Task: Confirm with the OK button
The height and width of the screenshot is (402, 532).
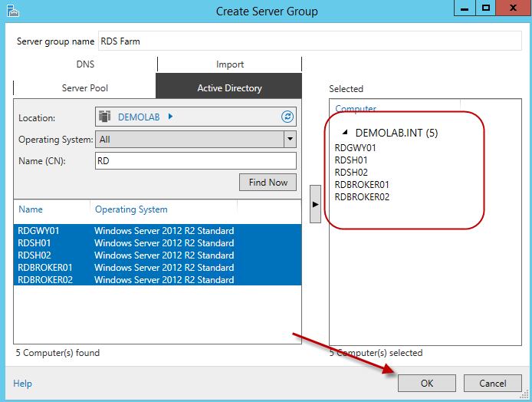Action: 427,383
